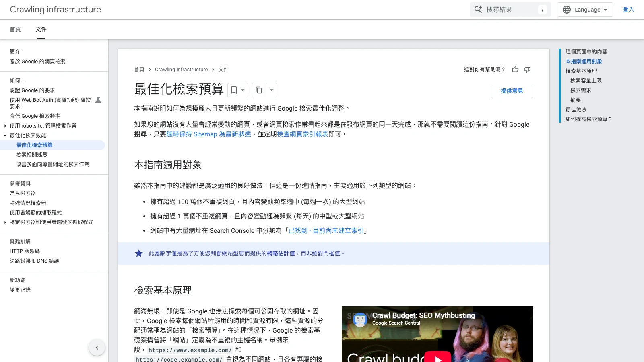Open 改善多面向導覽網址的檢索作業 item
This screenshot has width=644, height=362.
point(53,165)
